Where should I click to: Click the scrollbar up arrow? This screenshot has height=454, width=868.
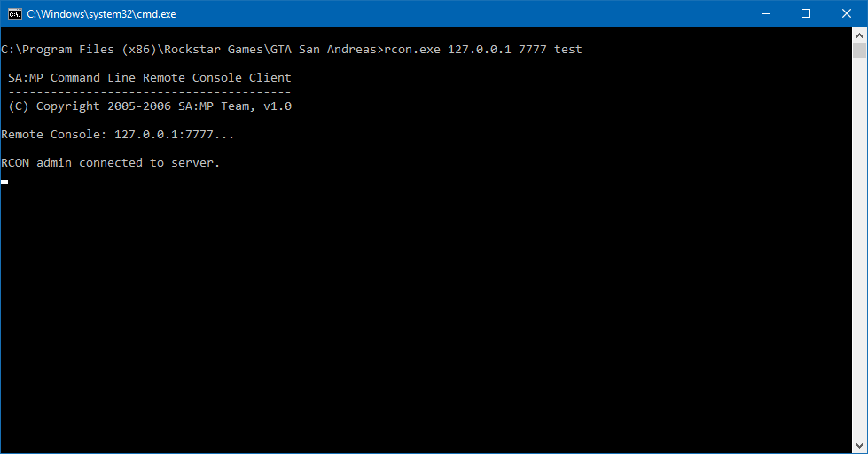tap(859, 35)
